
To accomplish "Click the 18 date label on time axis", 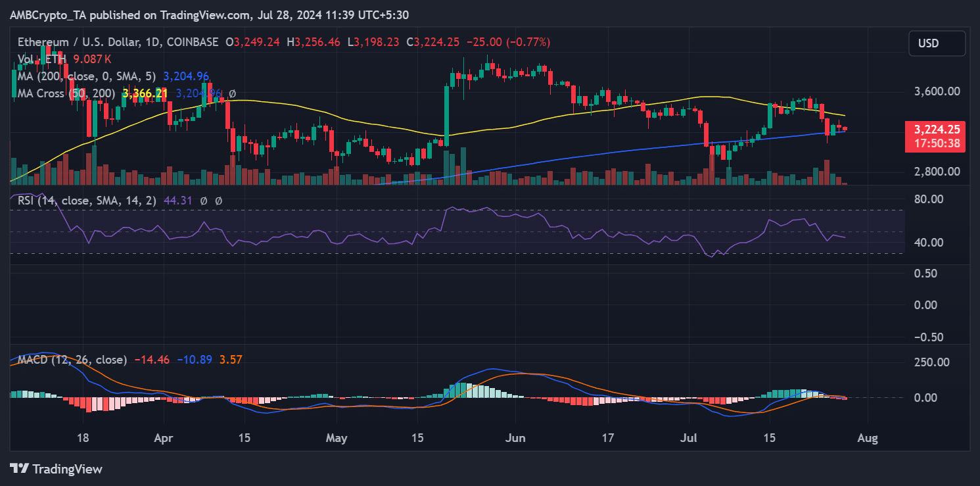I will tap(83, 437).
